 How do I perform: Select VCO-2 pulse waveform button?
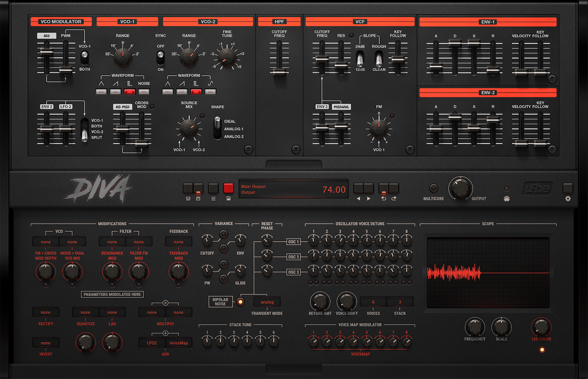pos(196,92)
